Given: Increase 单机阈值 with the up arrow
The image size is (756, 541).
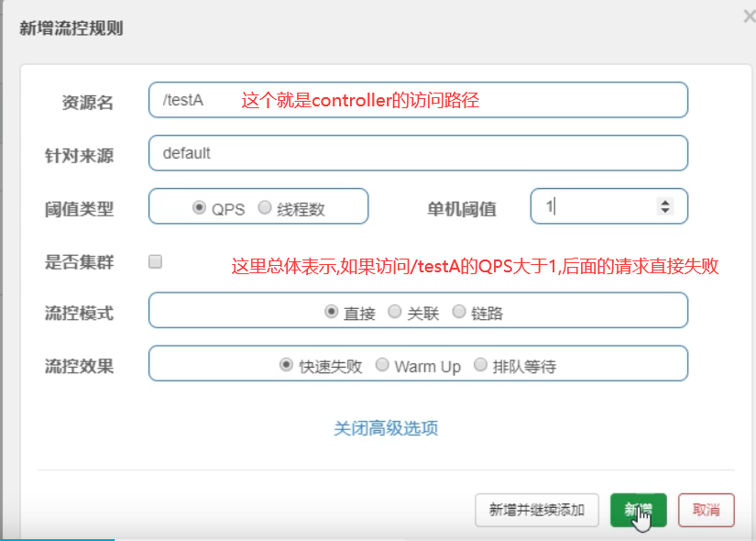Looking at the screenshot, I should (x=665, y=203).
